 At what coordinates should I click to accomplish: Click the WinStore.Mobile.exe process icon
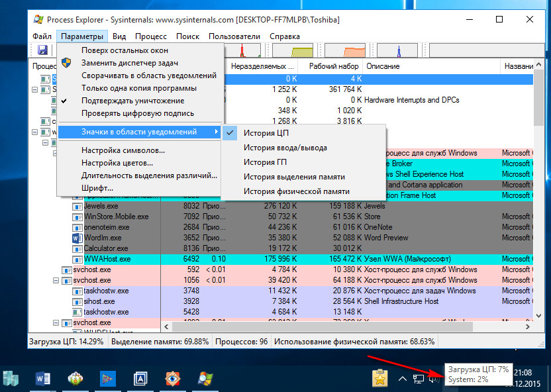coord(77,217)
